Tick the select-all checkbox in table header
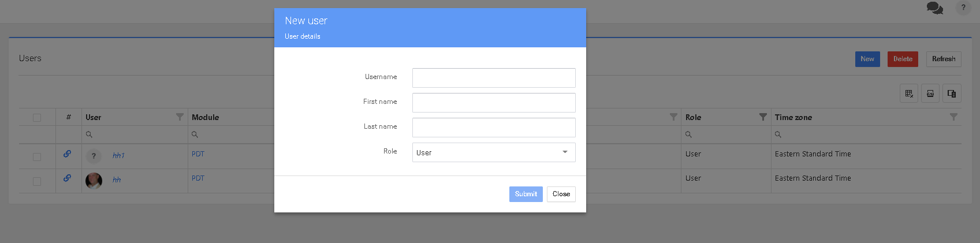 37,118
